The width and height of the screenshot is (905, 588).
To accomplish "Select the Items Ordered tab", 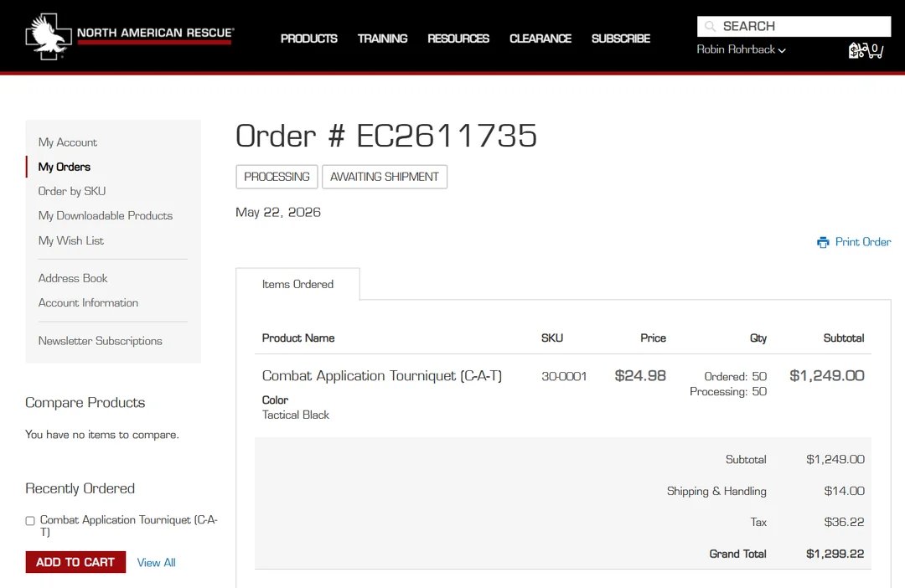I will click(297, 284).
